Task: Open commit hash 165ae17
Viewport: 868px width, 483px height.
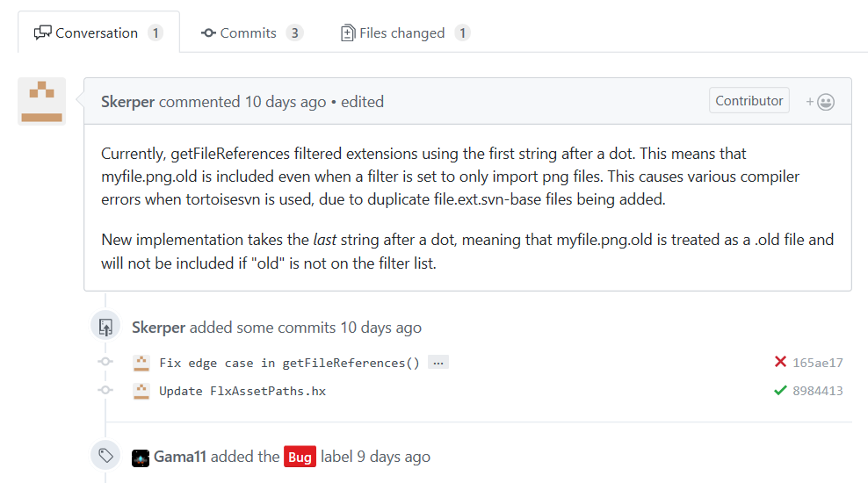Action: [x=818, y=363]
